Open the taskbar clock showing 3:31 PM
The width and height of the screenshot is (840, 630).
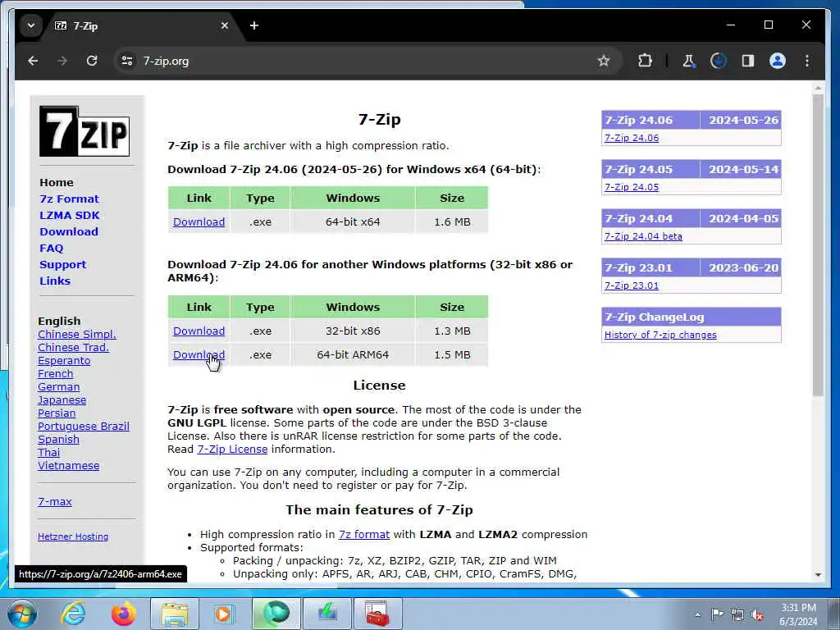tap(798, 614)
